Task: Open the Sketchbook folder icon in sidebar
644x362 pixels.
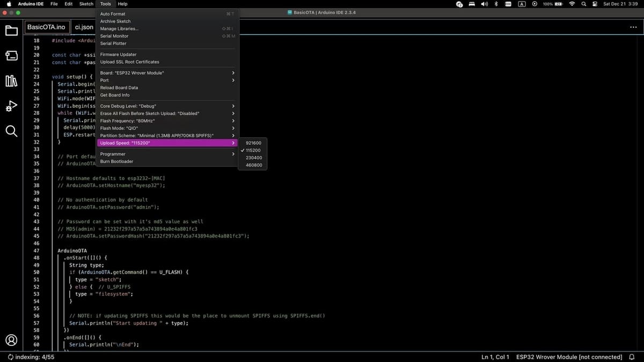Action: coord(11,31)
